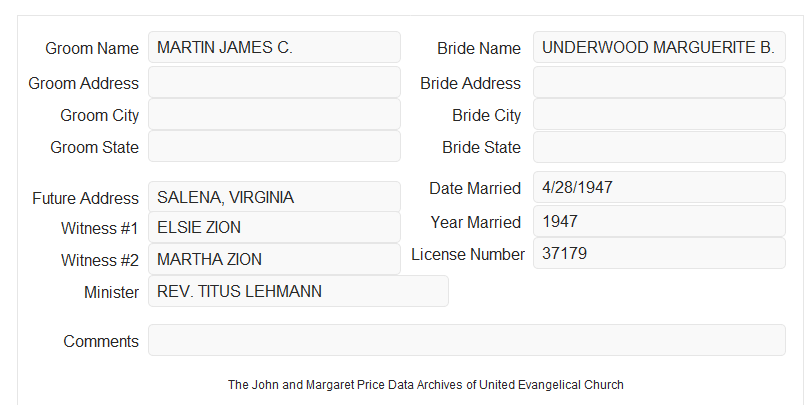
Task: Select the Minister field REV. TITUS LEHMANN
Action: tap(298, 291)
